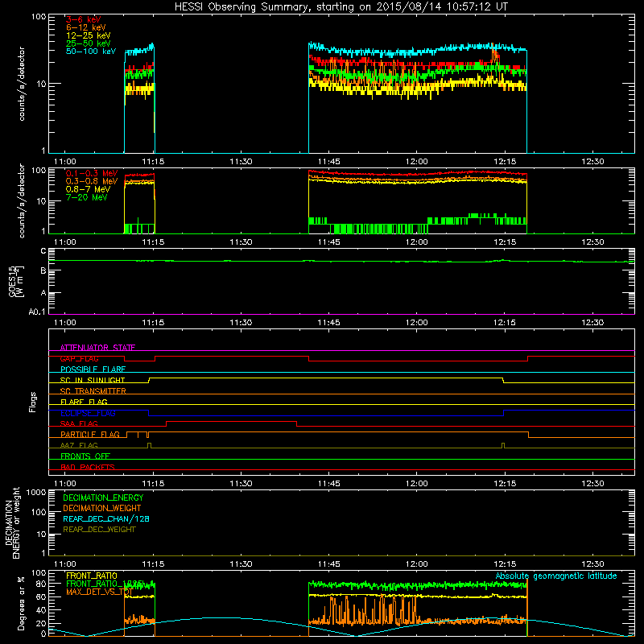Select the 'Degrees or %' axis title
This screenshot has width=644, height=644.
pos(21,603)
